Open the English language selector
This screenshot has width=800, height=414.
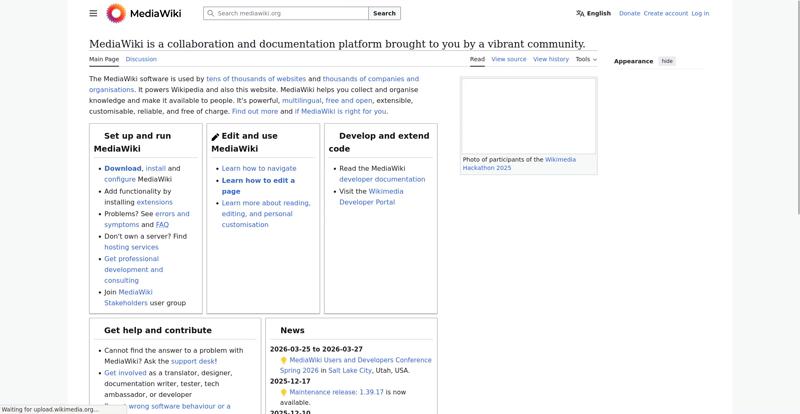coord(598,13)
